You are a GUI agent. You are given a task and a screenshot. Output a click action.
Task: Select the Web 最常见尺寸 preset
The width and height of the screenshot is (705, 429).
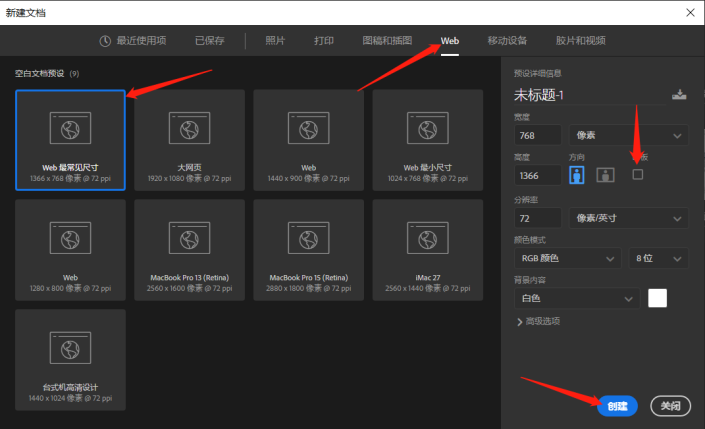coord(70,139)
